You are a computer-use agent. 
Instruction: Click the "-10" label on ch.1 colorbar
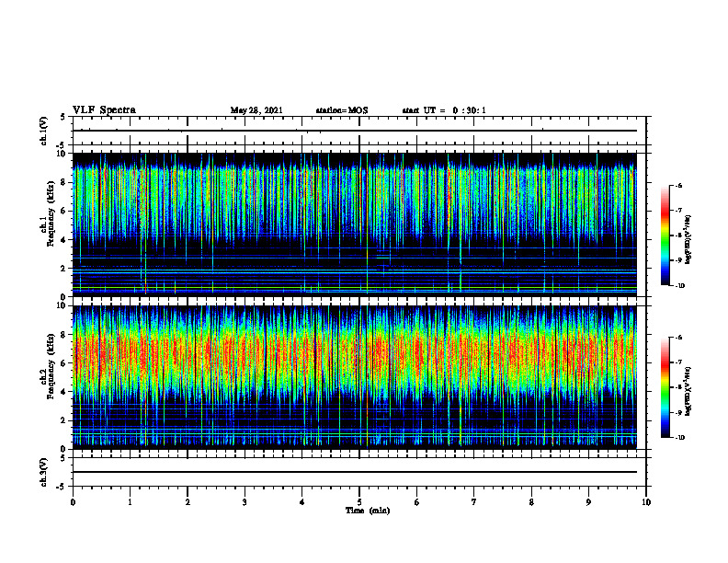click(679, 286)
